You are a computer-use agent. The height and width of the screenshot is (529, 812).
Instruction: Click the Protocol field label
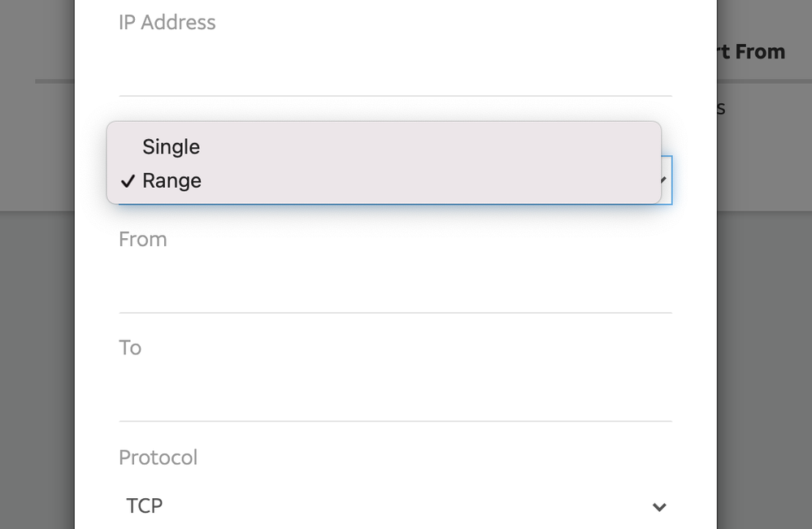pyautogui.click(x=158, y=457)
